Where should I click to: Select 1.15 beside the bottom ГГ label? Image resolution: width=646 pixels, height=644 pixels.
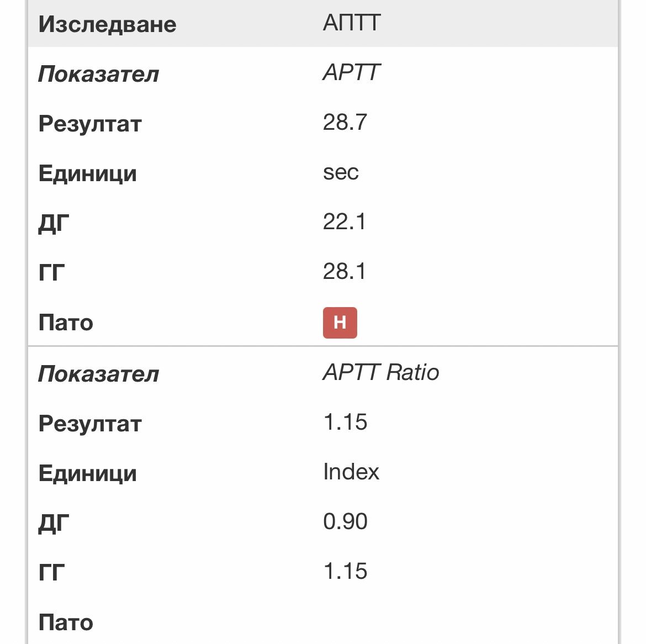tap(345, 572)
